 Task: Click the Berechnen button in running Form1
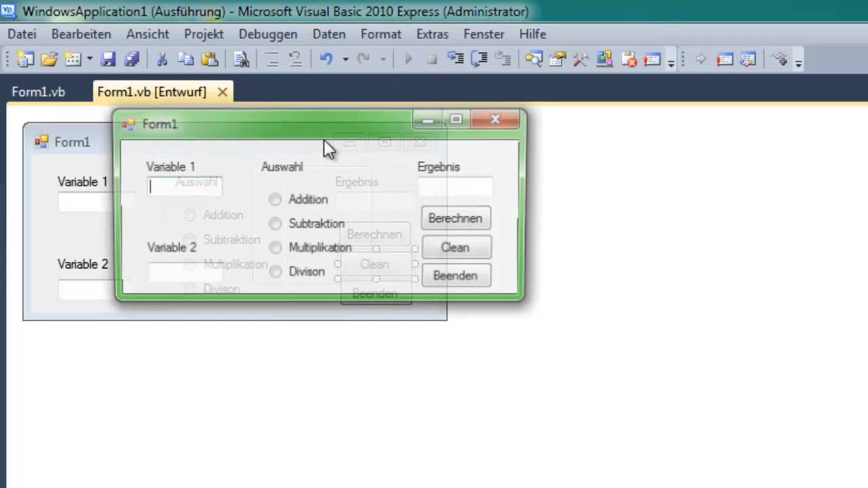[x=456, y=218]
